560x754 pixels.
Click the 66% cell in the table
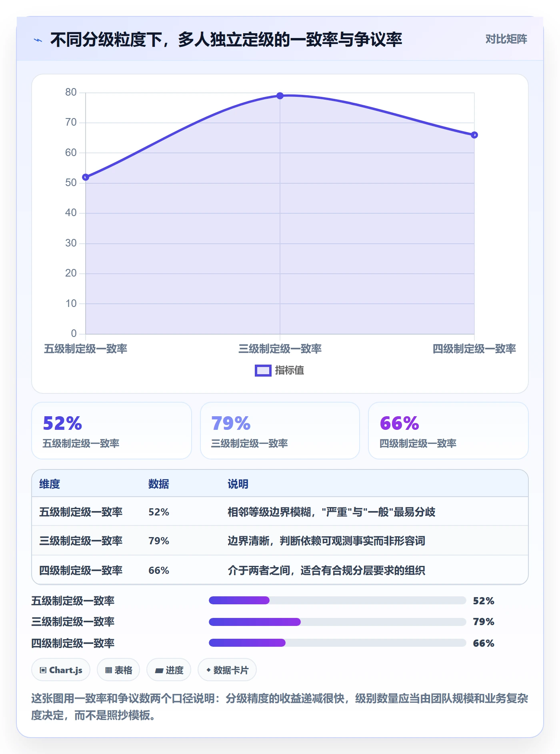coord(159,570)
